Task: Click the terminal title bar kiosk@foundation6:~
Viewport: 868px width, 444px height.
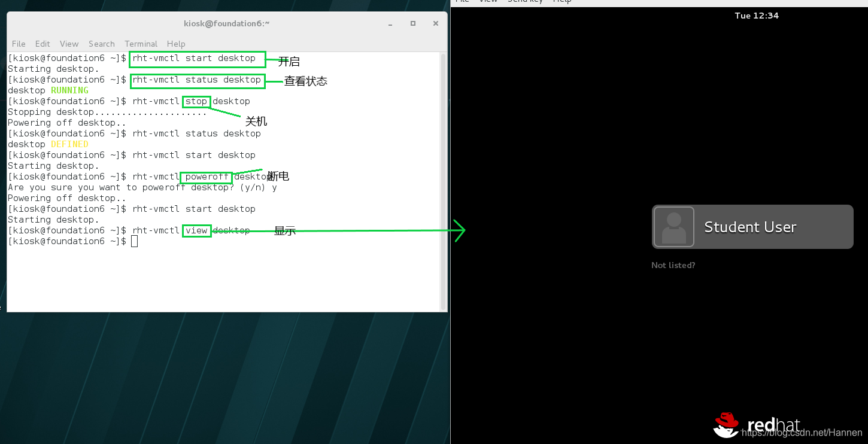Action: point(226,23)
